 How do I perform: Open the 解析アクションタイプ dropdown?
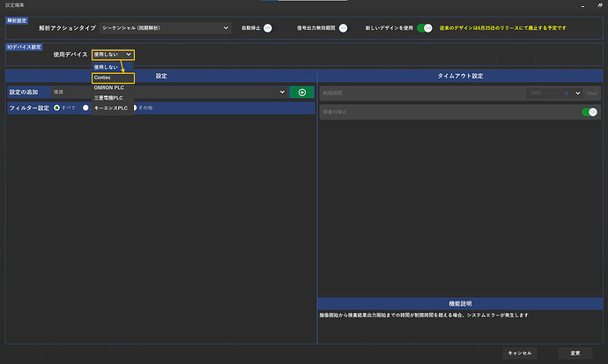[166, 28]
